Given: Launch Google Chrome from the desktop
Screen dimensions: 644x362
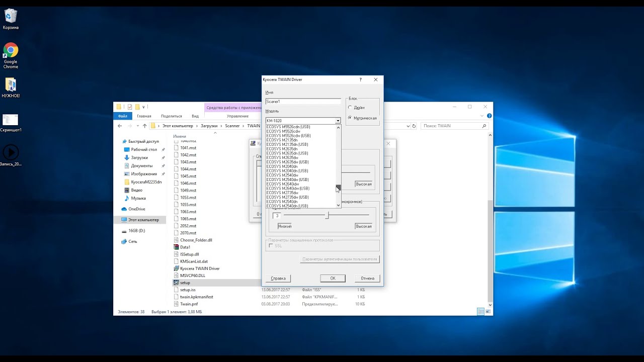Looking at the screenshot, I should (x=11, y=56).
